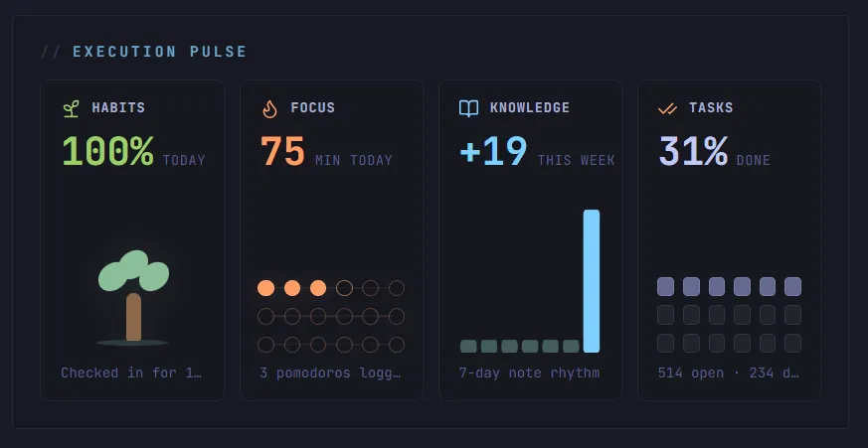
Task: Click the Focus flame icon
Action: [269, 108]
